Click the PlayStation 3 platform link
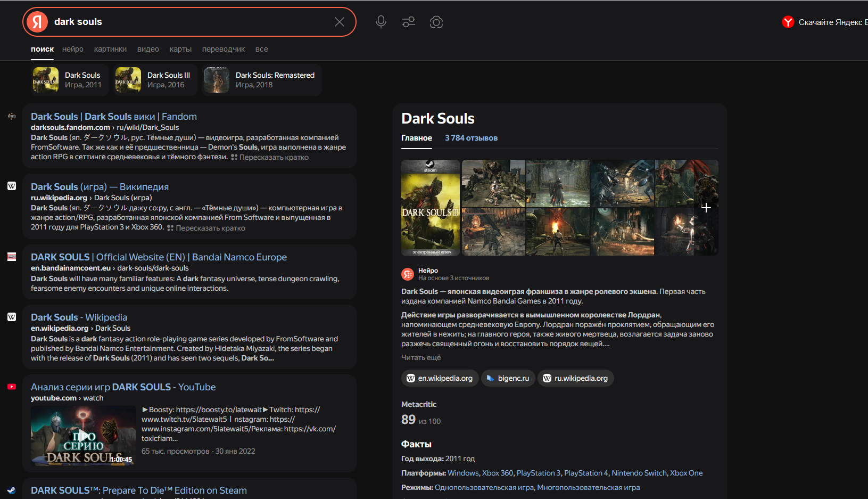The height and width of the screenshot is (499, 868). point(539,473)
